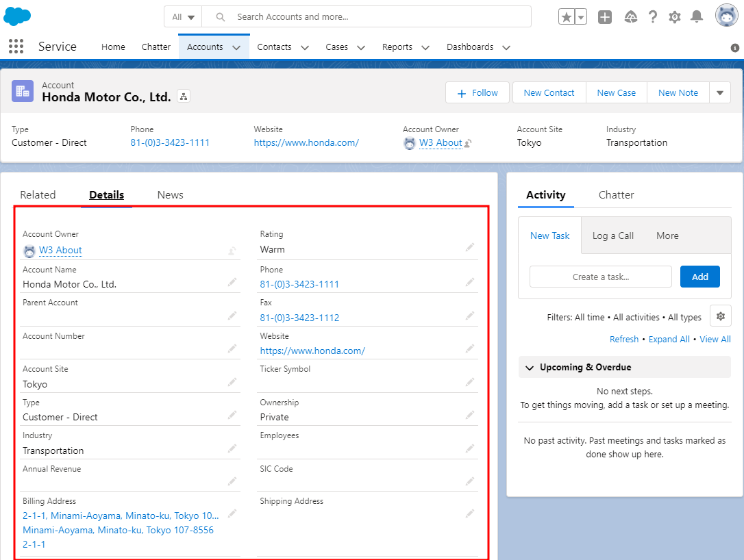The image size is (744, 560).
Task: Click the Create a task input
Action: (x=601, y=277)
